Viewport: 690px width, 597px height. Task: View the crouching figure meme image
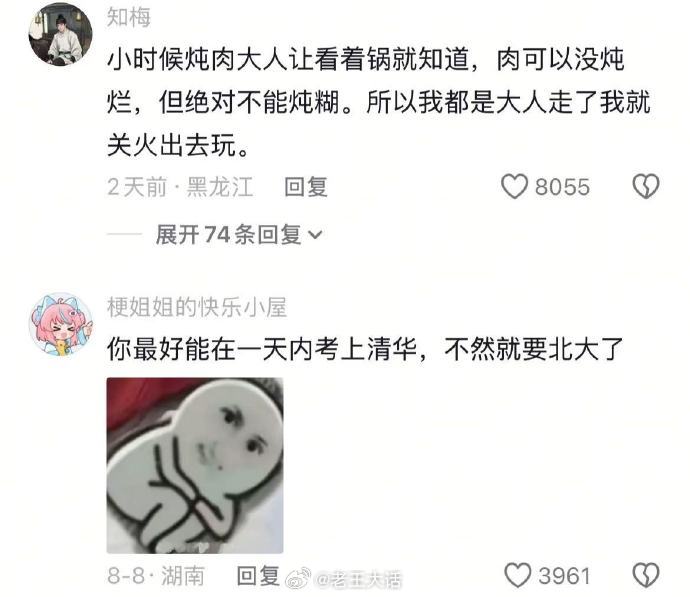(x=195, y=465)
